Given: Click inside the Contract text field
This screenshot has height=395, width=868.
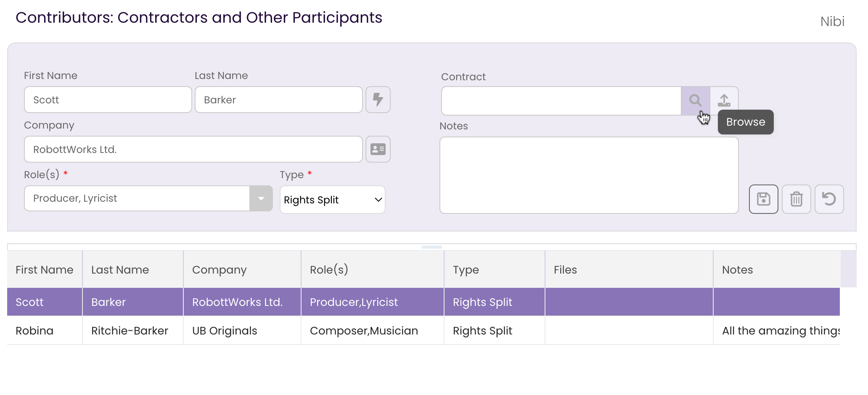Looking at the screenshot, I should (x=561, y=101).
